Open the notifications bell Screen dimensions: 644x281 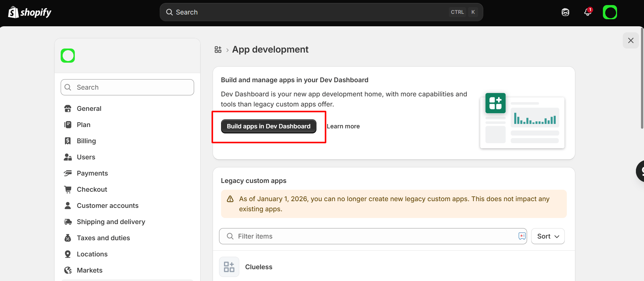click(x=588, y=12)
